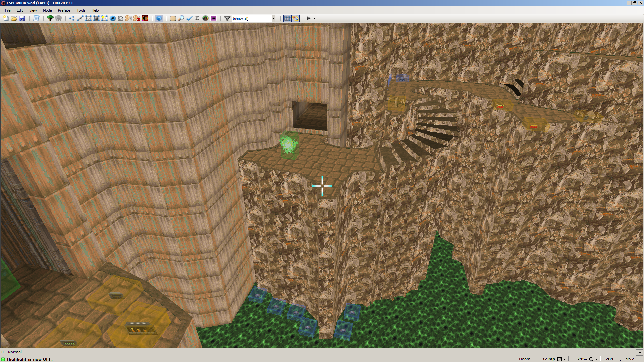Open grid size menu next to 32 mp
The image size is (644, 362).
click(x=561, y=359)
